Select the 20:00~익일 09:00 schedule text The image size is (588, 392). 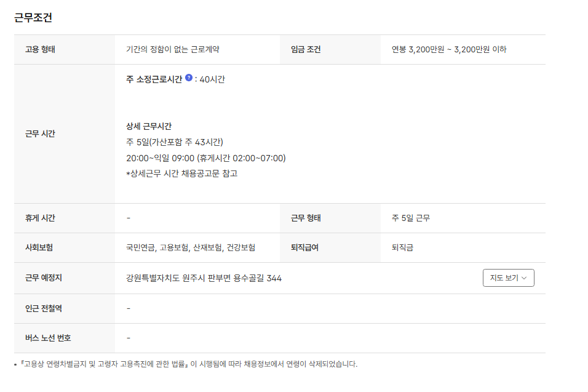coord(205,158)
